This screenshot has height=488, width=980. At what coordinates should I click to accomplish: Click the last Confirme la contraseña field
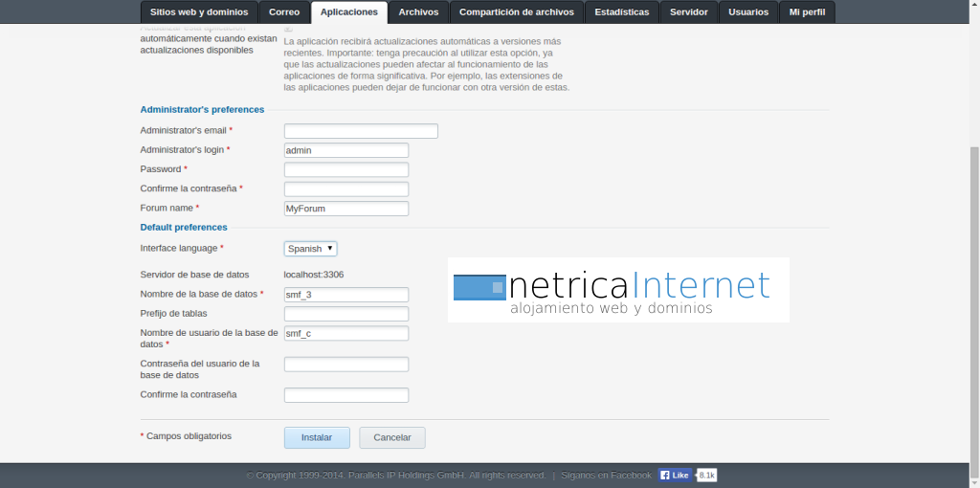click(x=346, y=395)
